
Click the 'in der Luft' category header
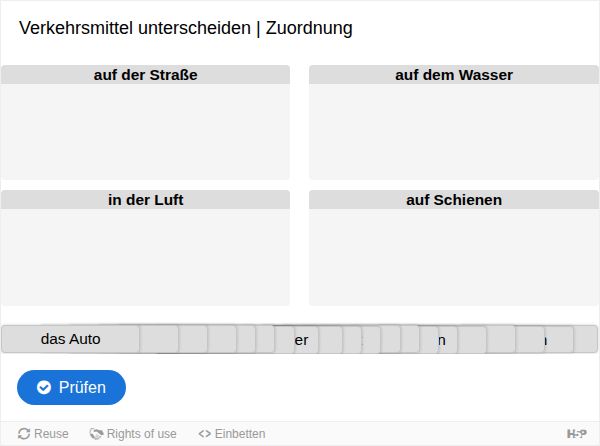(145, 200)
